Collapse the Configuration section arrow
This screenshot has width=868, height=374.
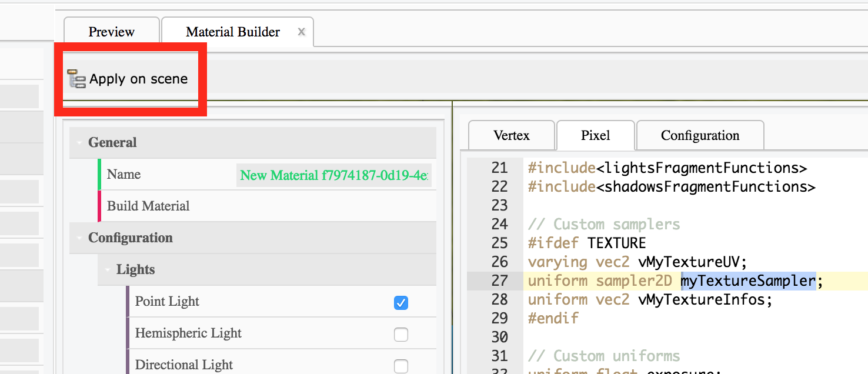(x=79, y=238)
